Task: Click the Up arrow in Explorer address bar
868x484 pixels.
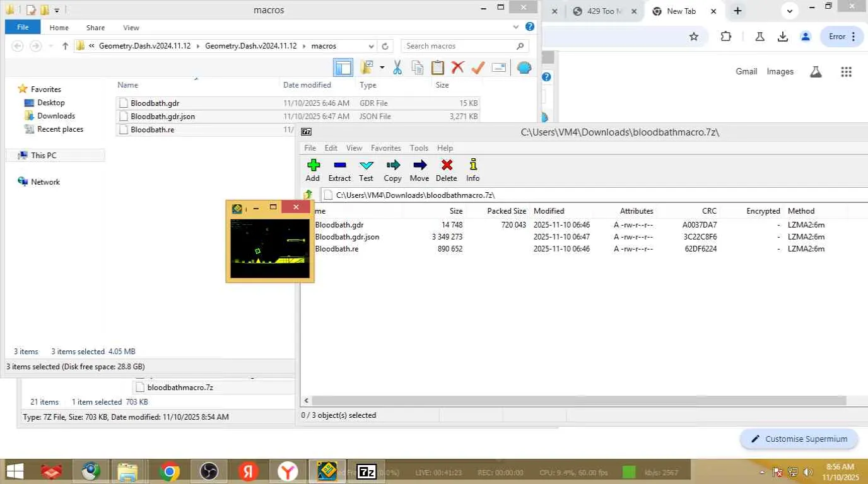Action: [x=65, y=46]
